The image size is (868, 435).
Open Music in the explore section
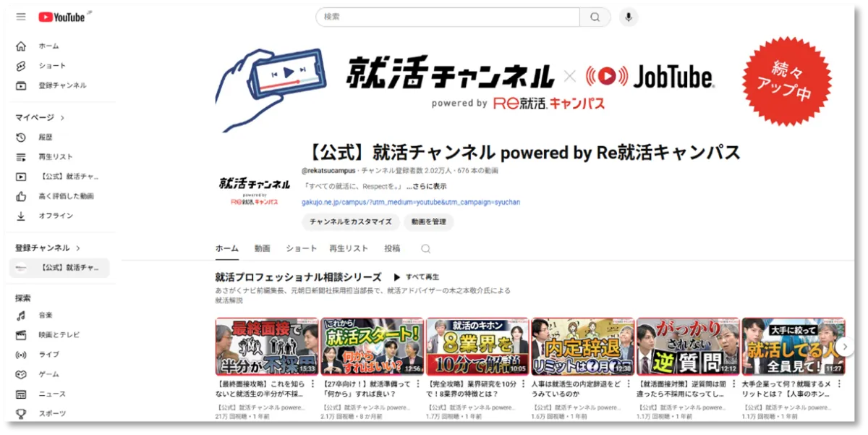[x=45, y=316]
